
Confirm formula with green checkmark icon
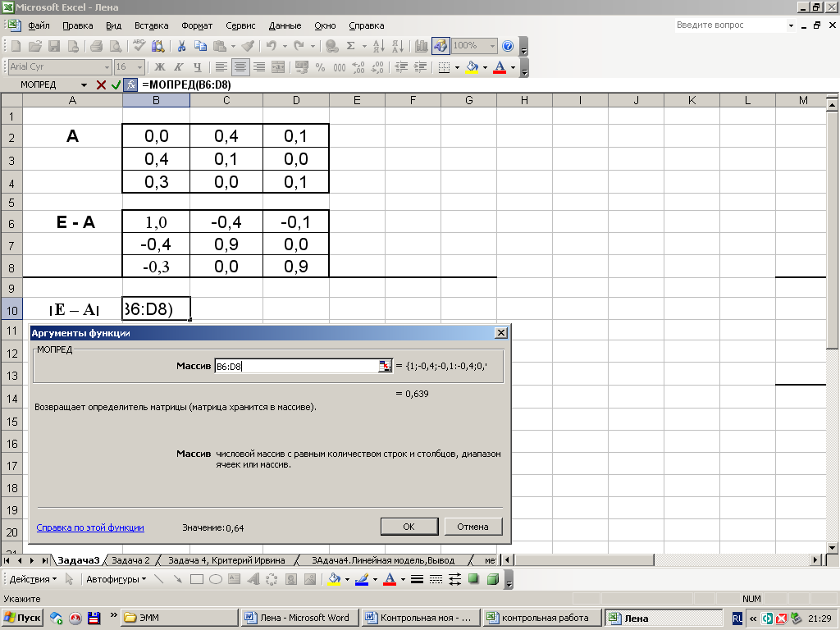(x=116, y=84)
